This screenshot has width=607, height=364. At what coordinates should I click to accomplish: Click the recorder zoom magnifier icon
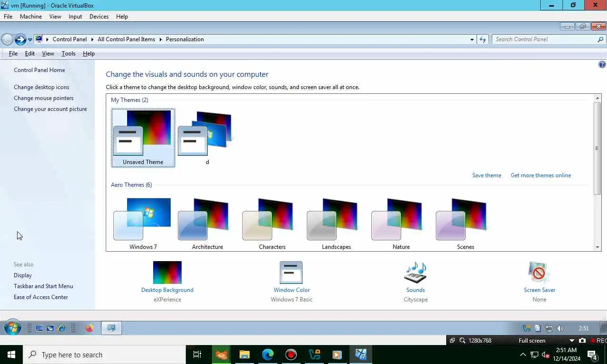coord(462,340)
